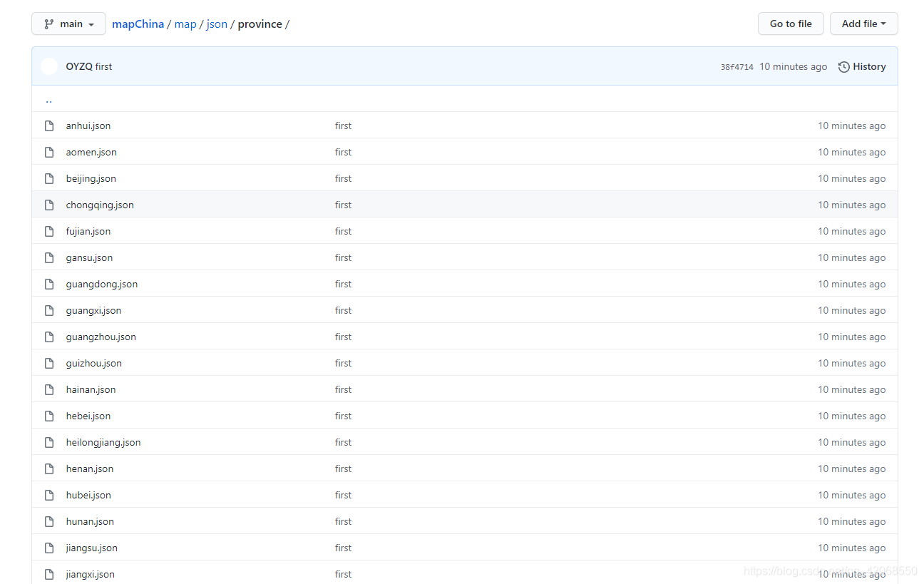Navigate to the map folder breadcrumb
The image size is (924, 584).
click(x=185, y=24)
